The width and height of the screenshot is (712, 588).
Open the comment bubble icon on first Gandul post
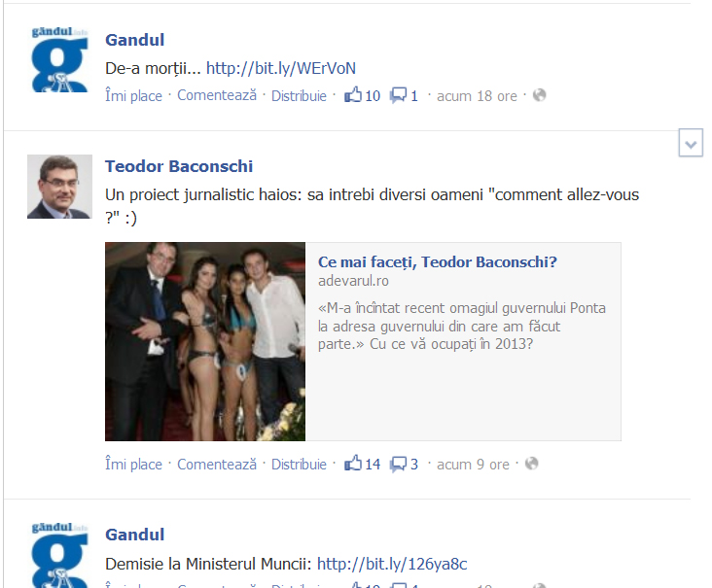398,95
